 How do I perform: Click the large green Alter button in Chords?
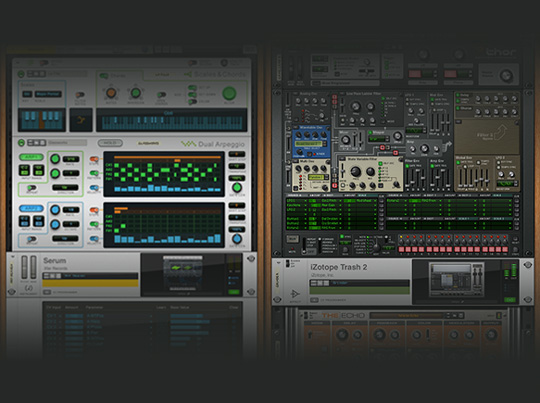click(x=229, y=93)
